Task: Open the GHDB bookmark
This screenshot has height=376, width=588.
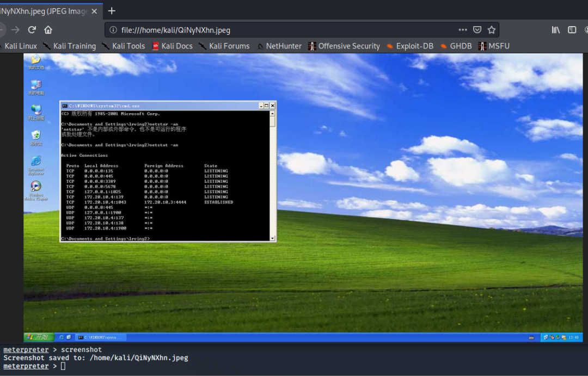Action: pos(456,46)
